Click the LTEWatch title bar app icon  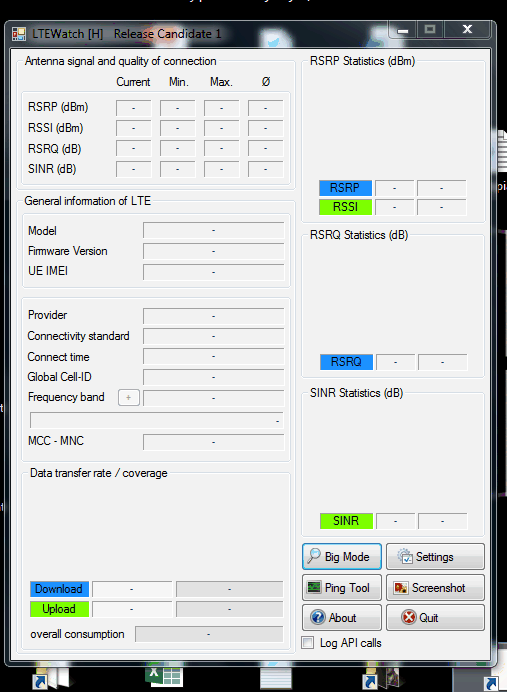point(19,34)
